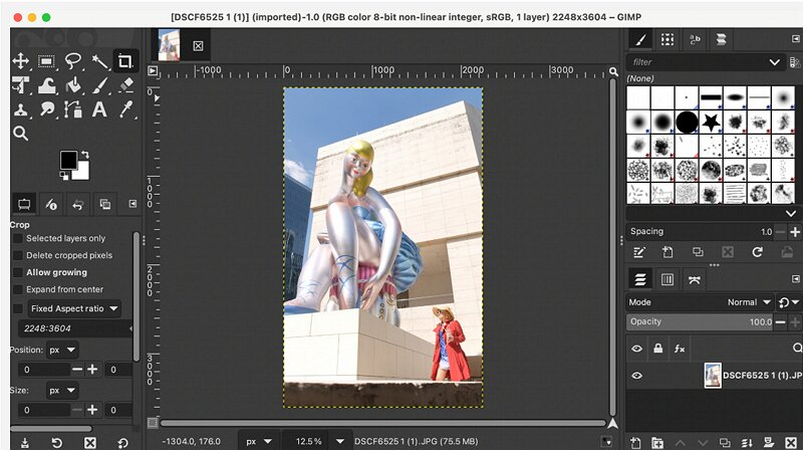
Task: Delete the layer using bottom-right icon
Action: [791, 443]
